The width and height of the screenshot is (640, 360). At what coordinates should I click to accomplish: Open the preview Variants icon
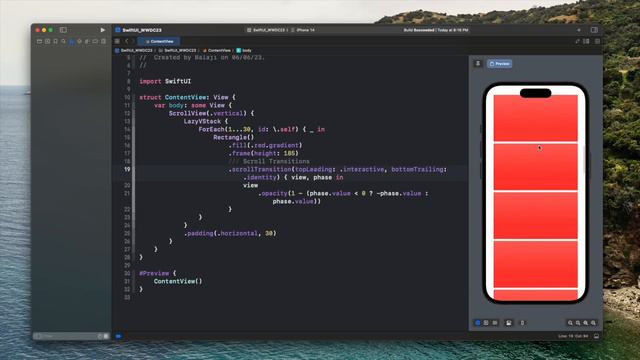click(495, 323)
